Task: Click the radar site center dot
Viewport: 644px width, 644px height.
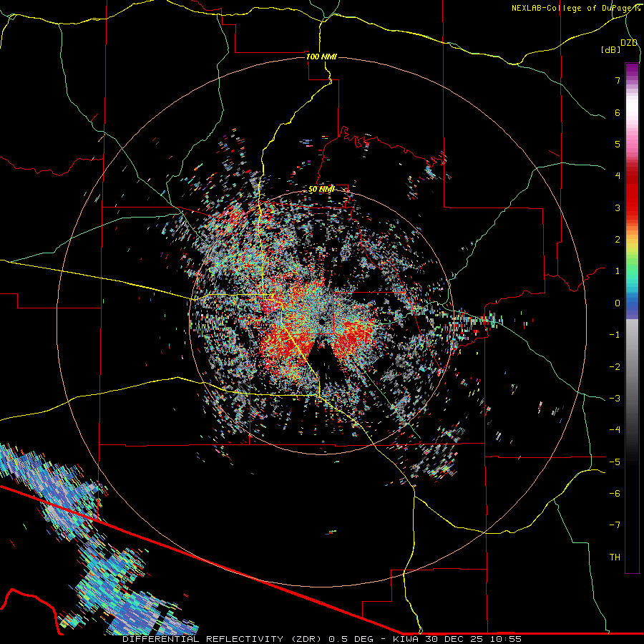Action: click(x=322, y=321)
